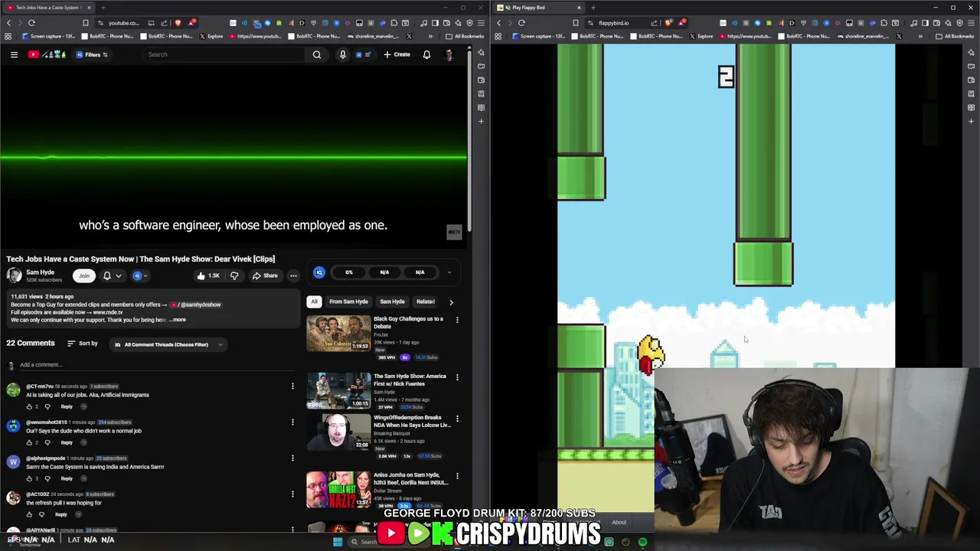
Task: Open the Filters button beside the YouTube logo
Action: pos(93,54)
